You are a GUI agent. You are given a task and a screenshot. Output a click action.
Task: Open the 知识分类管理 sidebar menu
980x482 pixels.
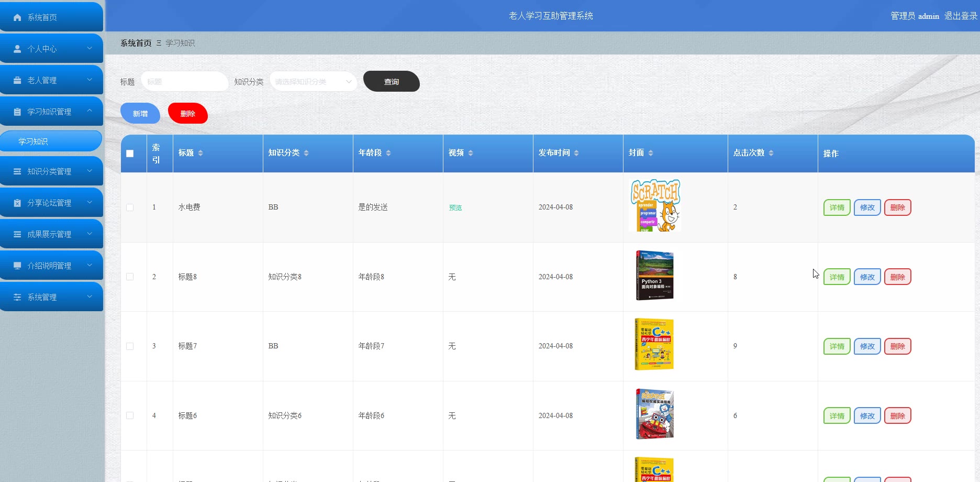pyautogui.click(x=51, y=171)
